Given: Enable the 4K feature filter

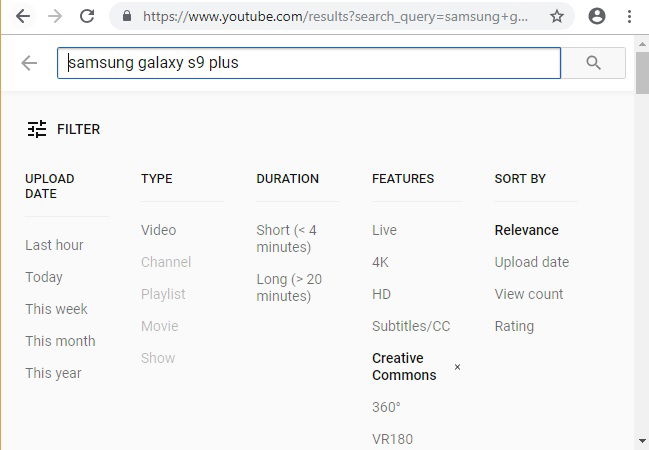Looking at the screenshot, I should (380, 262).
